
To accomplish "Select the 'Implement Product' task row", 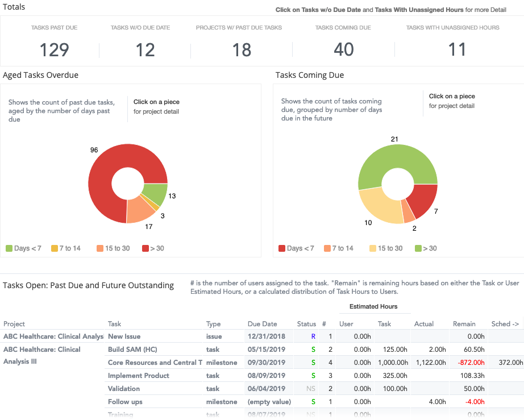I will tap(139, 376).
